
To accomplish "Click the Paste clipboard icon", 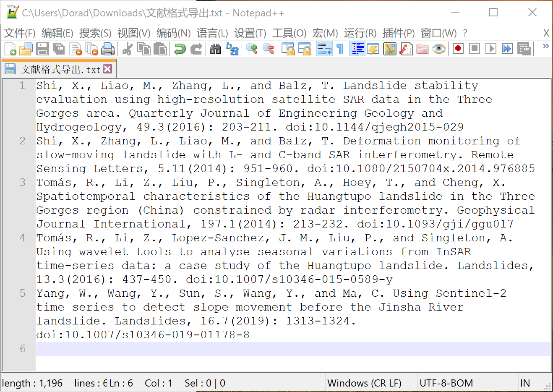I will coord(160,49).
